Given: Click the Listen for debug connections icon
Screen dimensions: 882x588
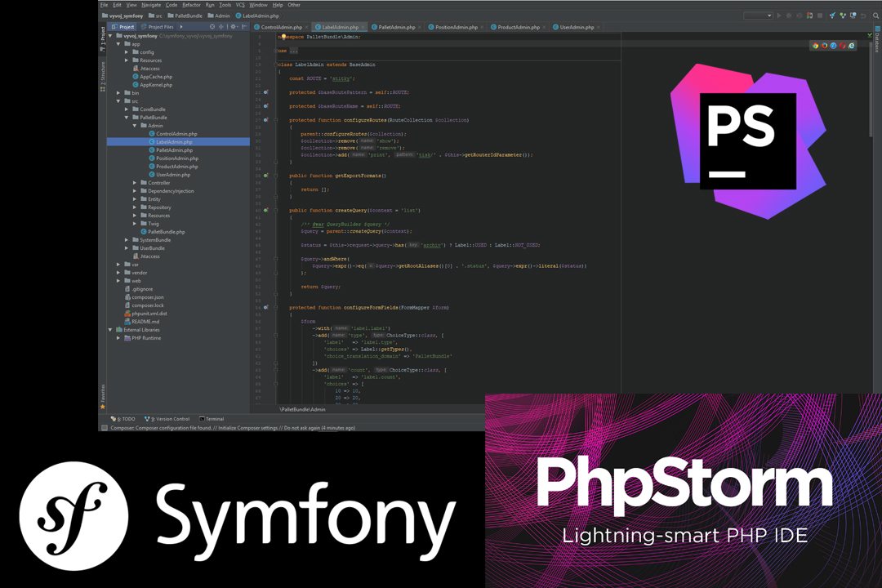Looking at the screenshot, I should [x=809, y=16].
